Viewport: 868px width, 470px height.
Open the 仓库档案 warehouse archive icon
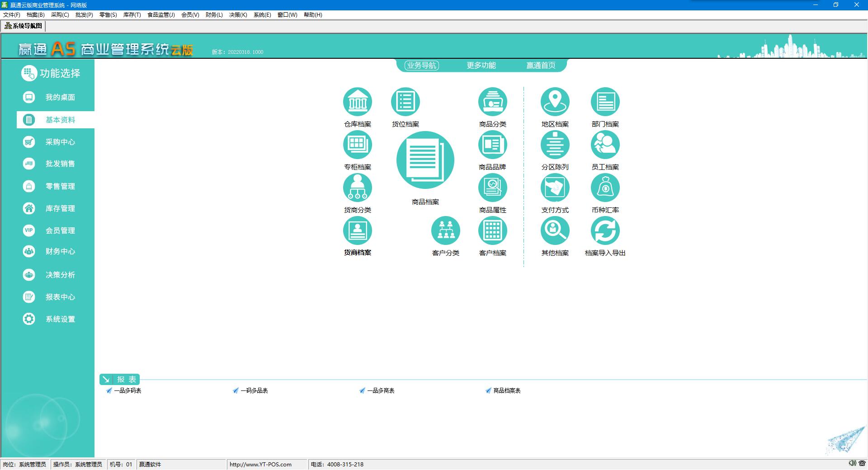click(357, 102)
